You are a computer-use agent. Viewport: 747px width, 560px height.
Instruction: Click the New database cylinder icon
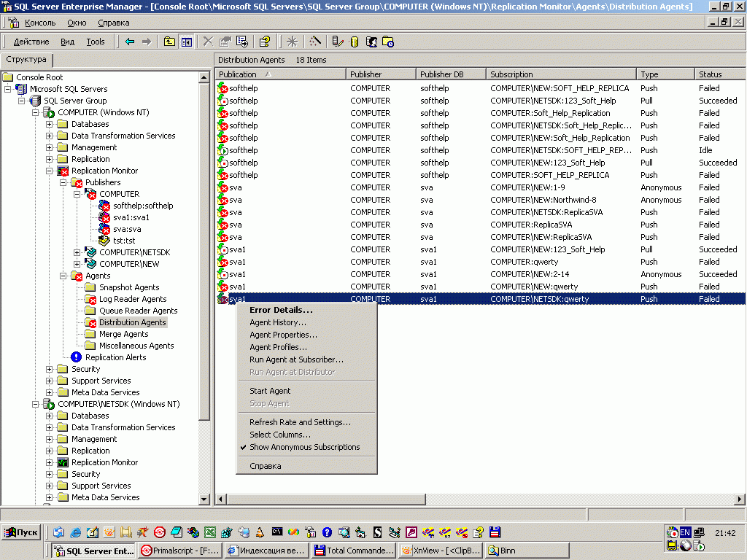(354, 42)
